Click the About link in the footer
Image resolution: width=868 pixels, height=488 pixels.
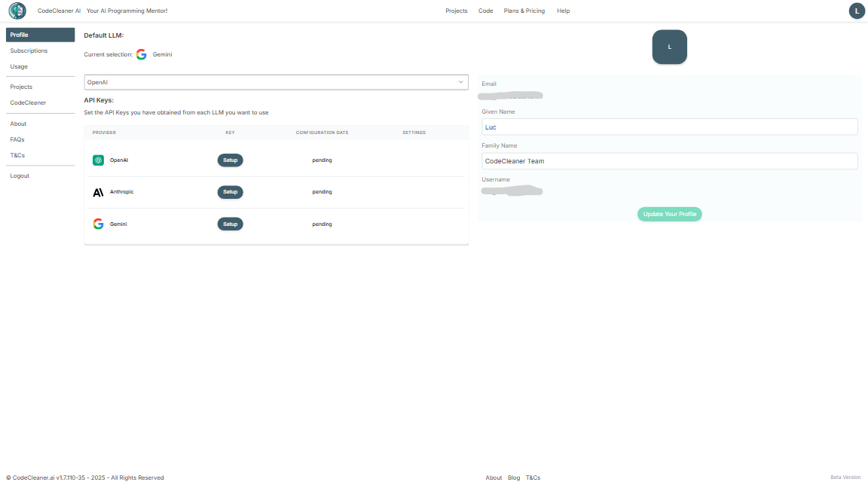(494, 478)
